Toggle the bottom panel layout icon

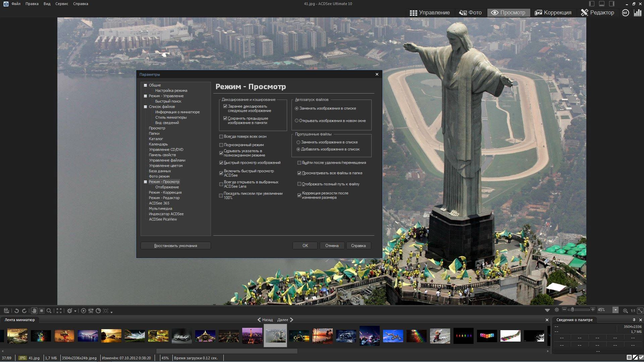point(602,4)
